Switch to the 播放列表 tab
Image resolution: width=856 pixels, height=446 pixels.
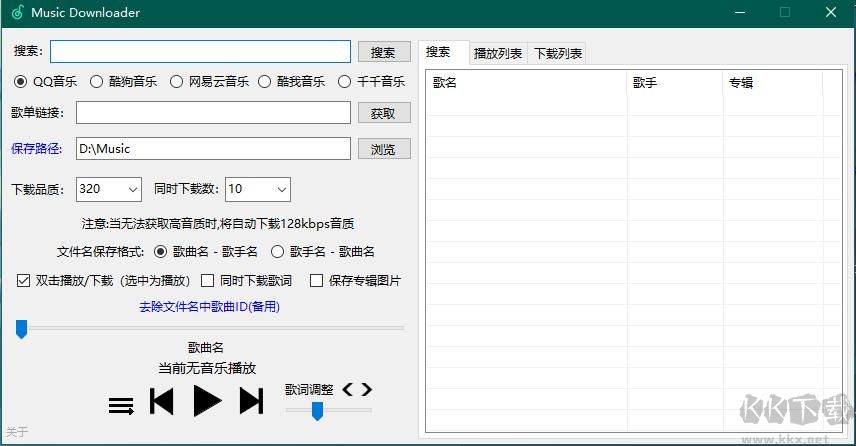point(497,53)
